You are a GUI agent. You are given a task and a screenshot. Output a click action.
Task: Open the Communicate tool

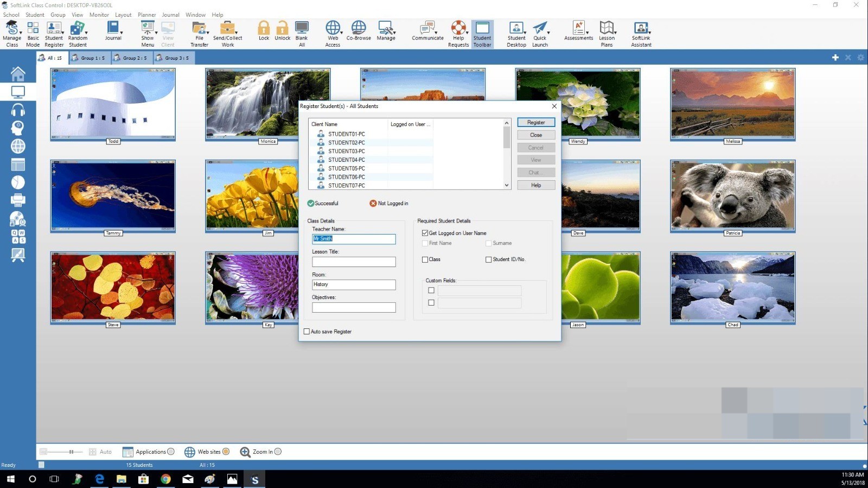[x=427, y=31]
